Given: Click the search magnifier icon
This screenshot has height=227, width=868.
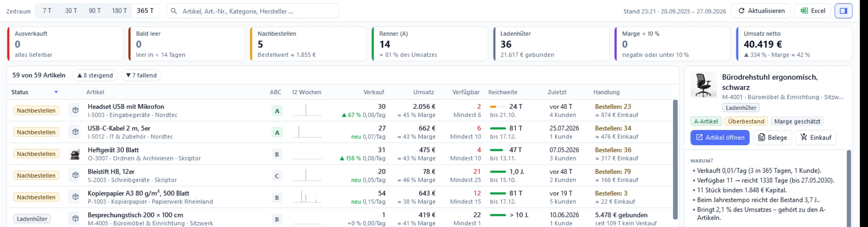Looking at the screenshot, I should click(x=174, y=11).
